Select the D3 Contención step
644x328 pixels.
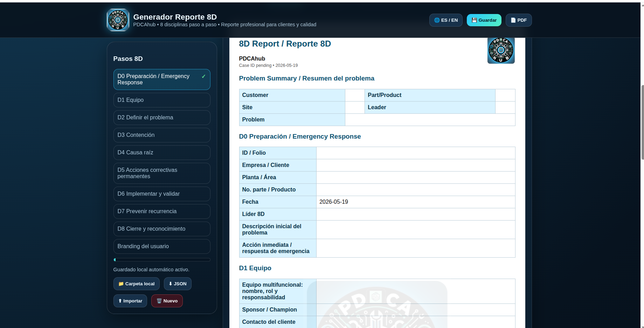162,135
